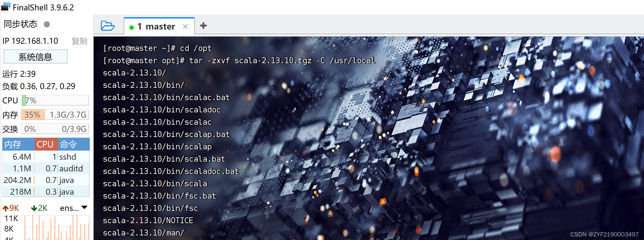Click the swap 0% usage bar
This screenshot has width=644, height=240.
[x=55, y=129]
